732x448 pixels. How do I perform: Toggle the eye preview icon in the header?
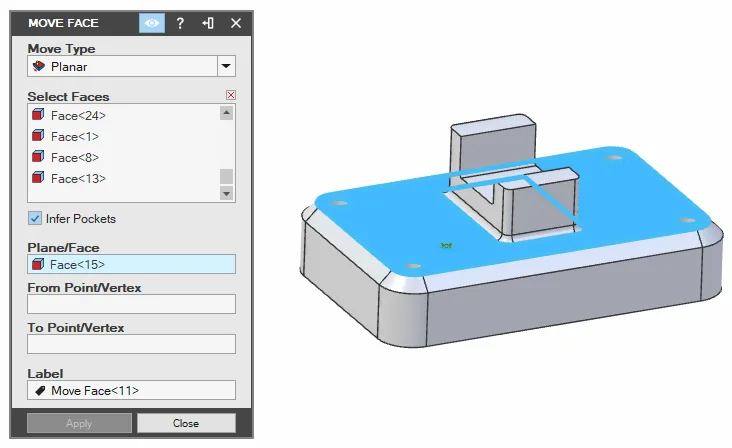click(x=152, y=23)
